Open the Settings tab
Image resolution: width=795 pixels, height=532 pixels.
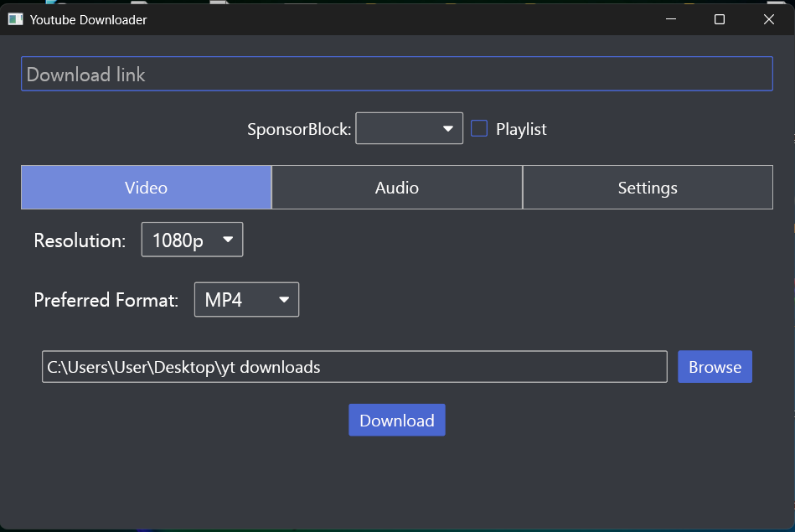click(648, 188)
